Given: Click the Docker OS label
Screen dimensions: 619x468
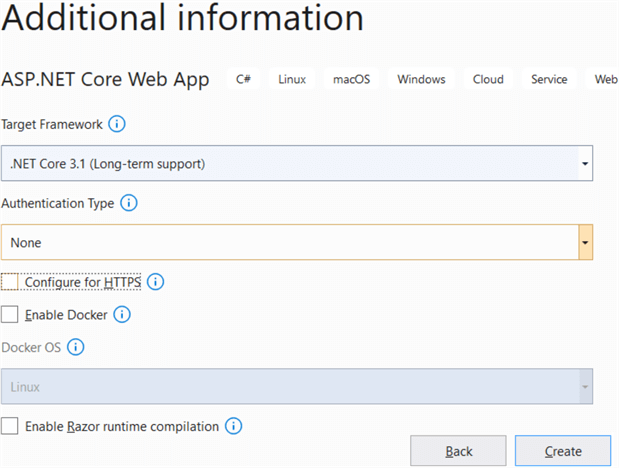Looking at the screenshot, I should (31, 348).
